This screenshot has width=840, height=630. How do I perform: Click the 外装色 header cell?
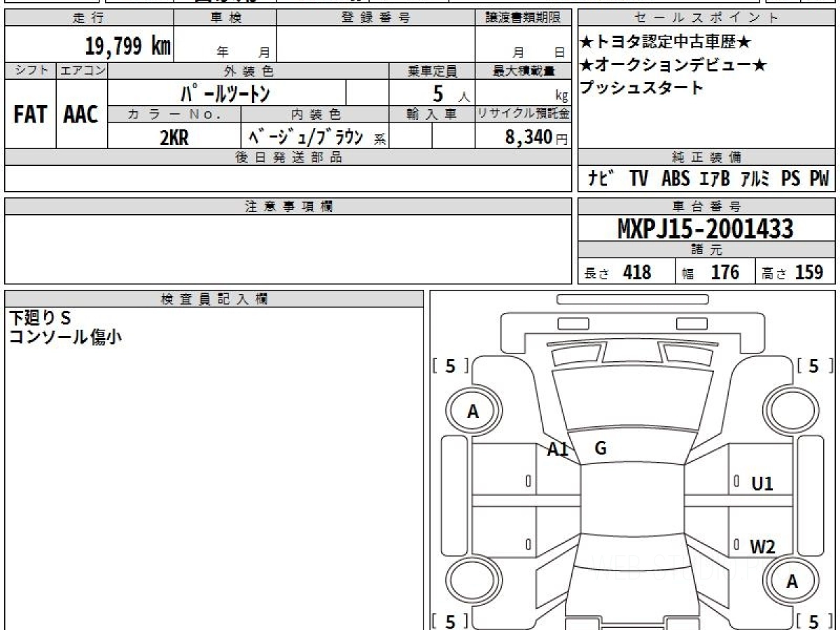248,71
